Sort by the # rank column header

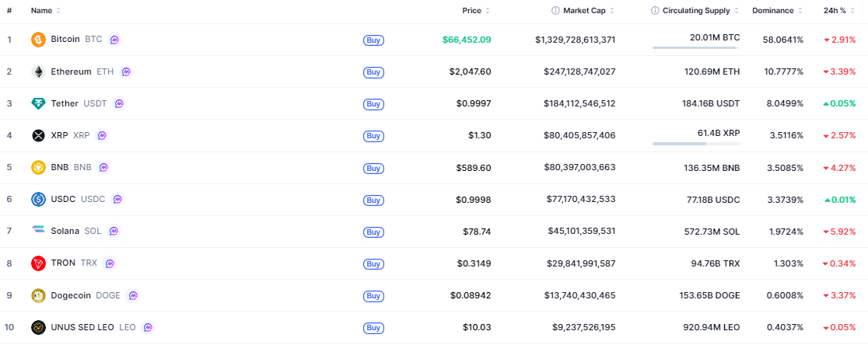point(9,11)
